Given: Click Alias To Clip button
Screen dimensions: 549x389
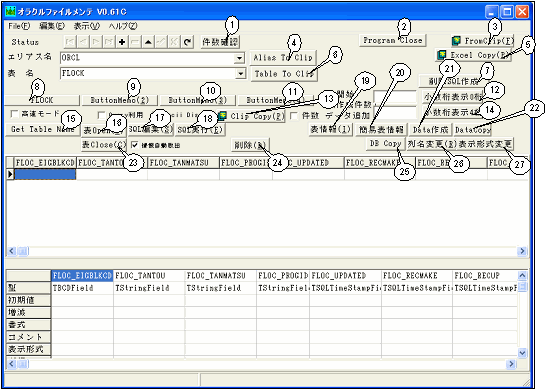Looking at the screenshot, I should click(x=283, y=57).
